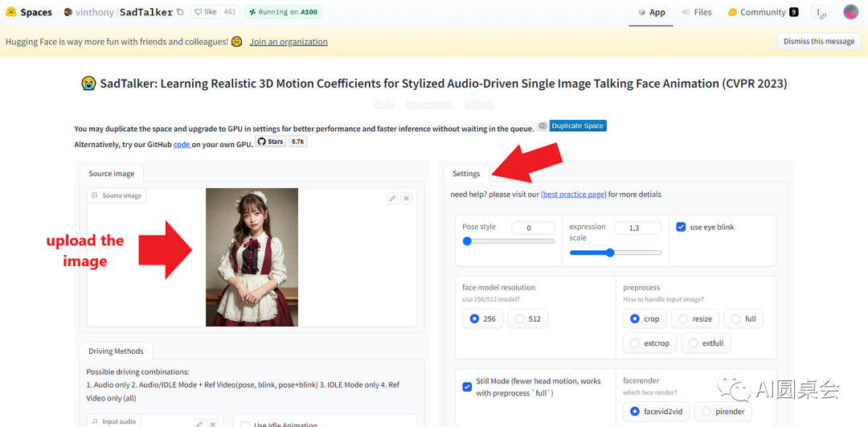Select facevid2vid face render
868x427 pixels.
point(656,411)
